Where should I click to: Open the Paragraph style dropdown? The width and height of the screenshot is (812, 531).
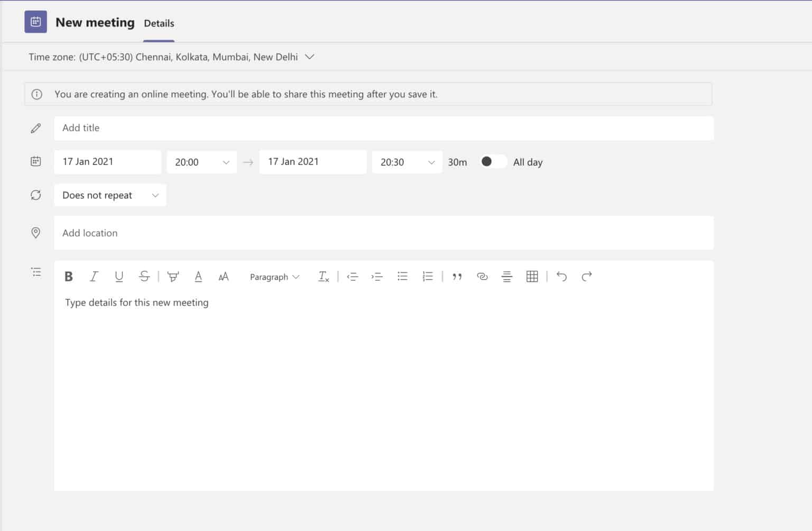(274, 277)
